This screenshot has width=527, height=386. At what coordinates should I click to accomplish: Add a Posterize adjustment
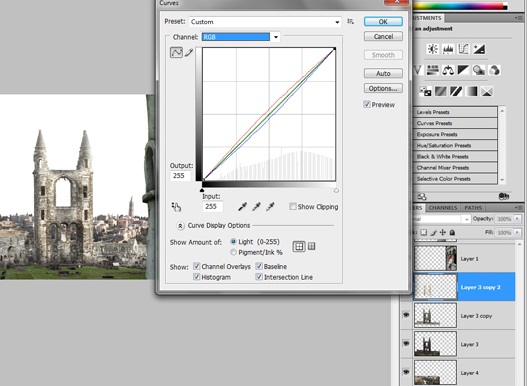[x=441, y=91]
